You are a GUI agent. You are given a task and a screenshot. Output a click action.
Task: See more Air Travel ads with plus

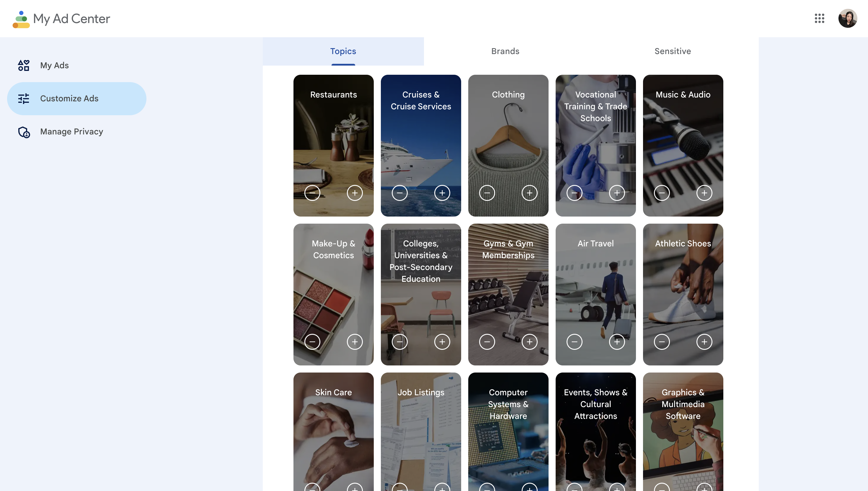[617, 342]
